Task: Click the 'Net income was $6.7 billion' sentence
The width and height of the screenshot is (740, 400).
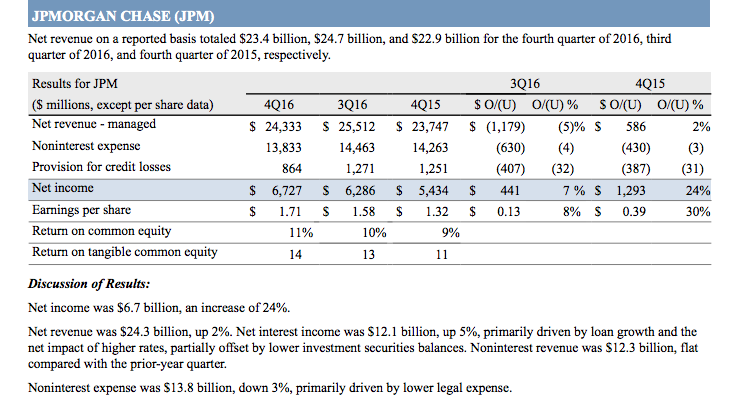Action: tap(159, 308)
